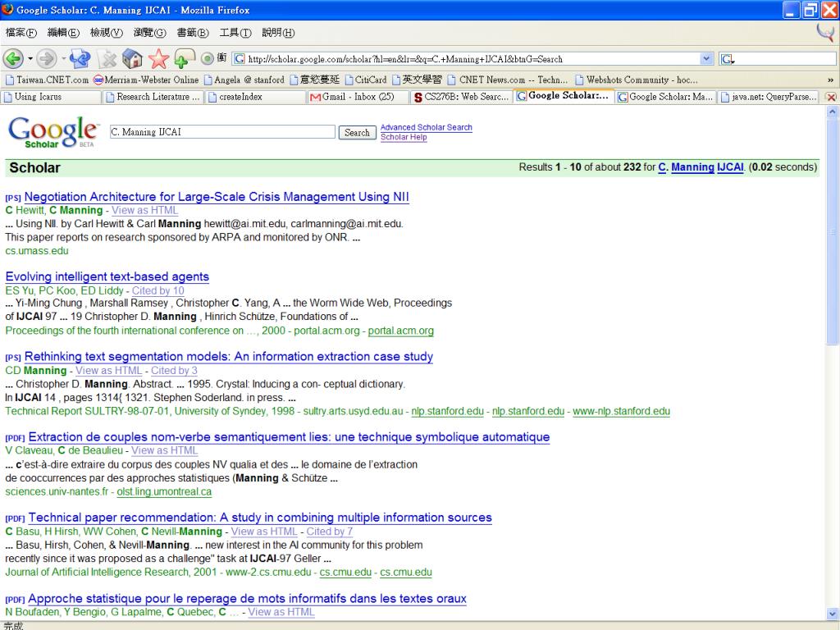This screenshot has width=840, height=630.
Task: Open the Back button history dropdown arrow
Action: 30,58
